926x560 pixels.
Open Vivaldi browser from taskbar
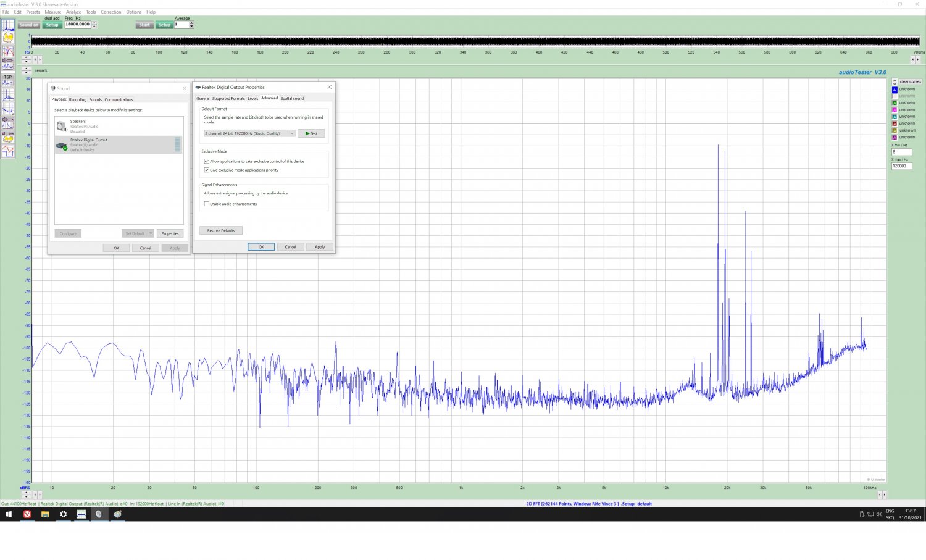click(x=27, y=514)
